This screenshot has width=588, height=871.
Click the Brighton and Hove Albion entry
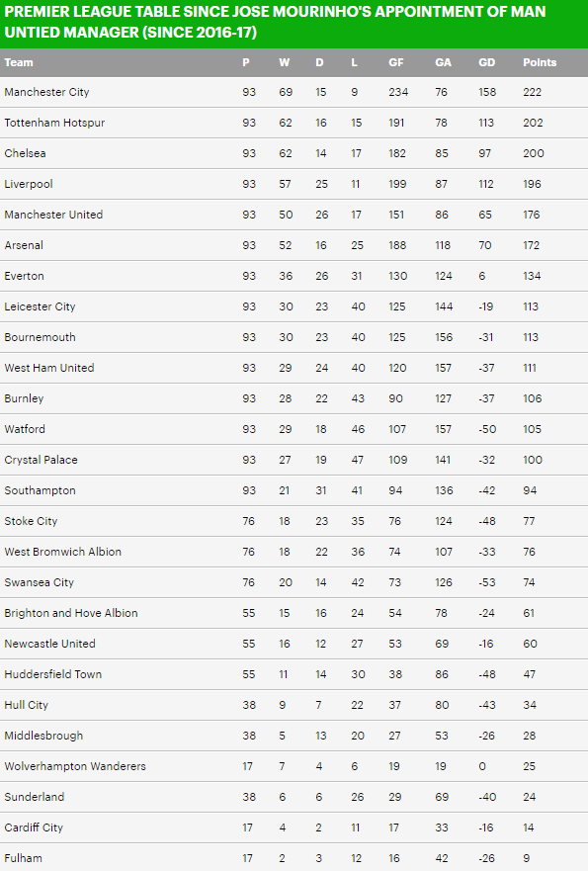71,613
